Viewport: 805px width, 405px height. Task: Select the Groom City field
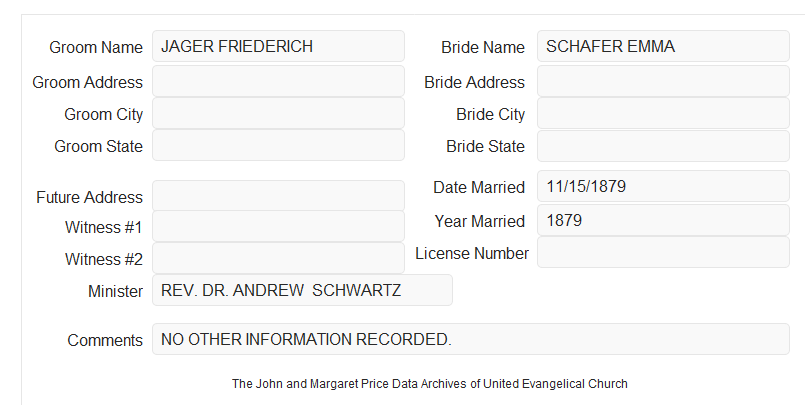278,113
